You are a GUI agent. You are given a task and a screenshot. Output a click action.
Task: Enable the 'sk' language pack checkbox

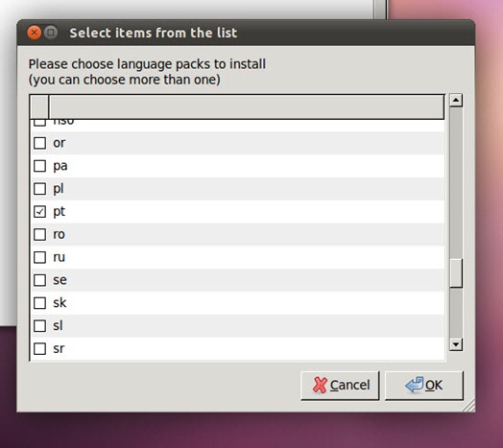click(x=39, y=303)
